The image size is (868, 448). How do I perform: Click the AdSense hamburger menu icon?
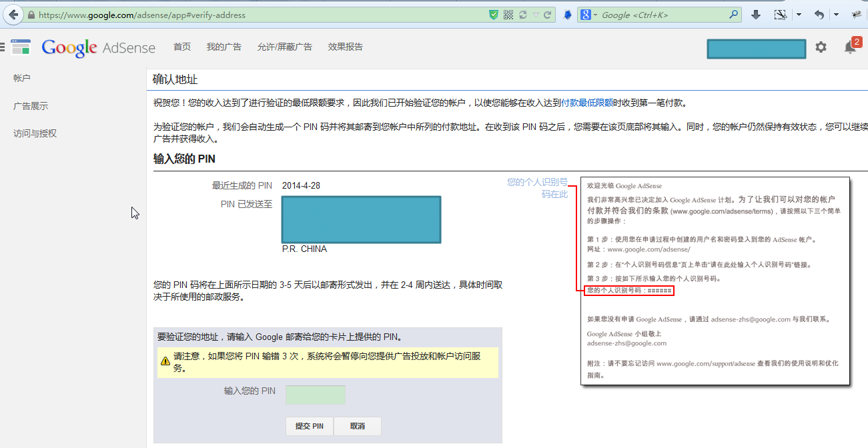click(2, 47)
